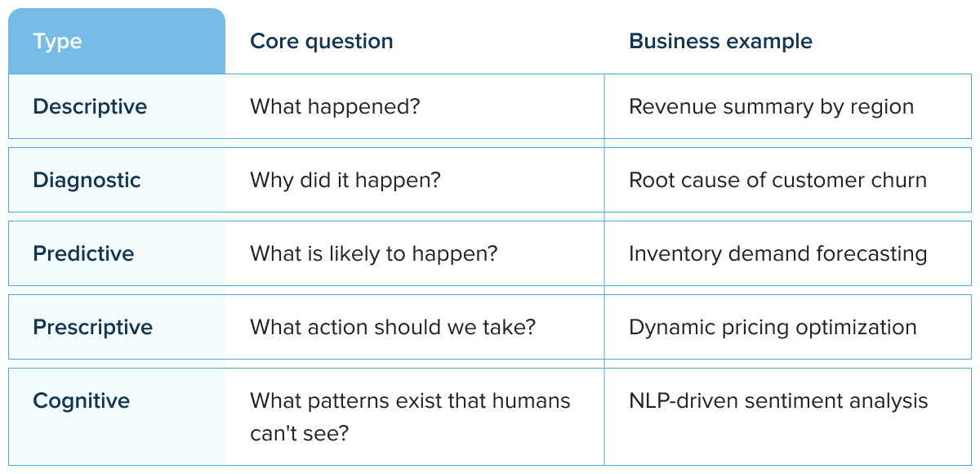The width and height of the screenshot is (980, 474).
Task: Select the Diagnostic type cell
Action: coord(87,181)
